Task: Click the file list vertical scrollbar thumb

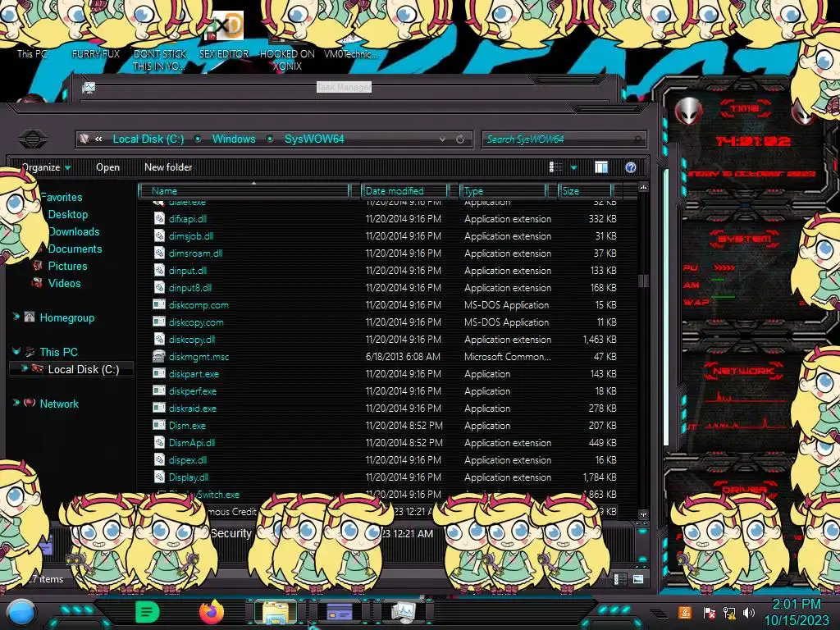Action: 643,281
